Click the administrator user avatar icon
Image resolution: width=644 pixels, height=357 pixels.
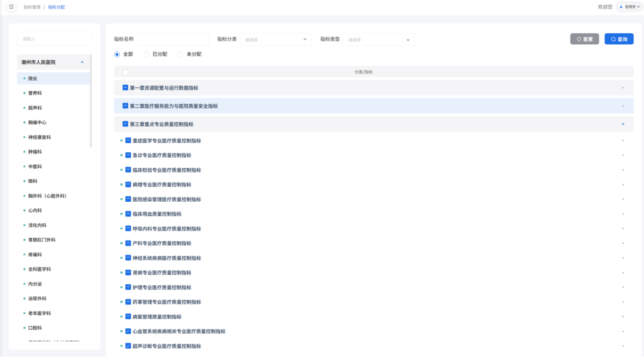[x=621, y=7]
